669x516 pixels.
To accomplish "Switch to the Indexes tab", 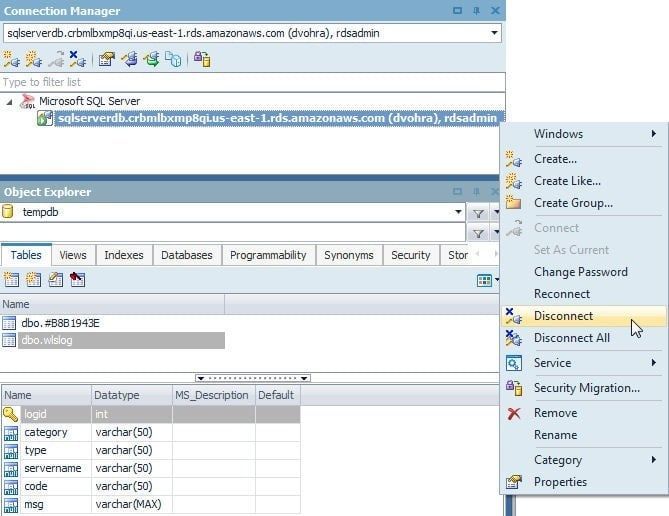I will point(124,255).
